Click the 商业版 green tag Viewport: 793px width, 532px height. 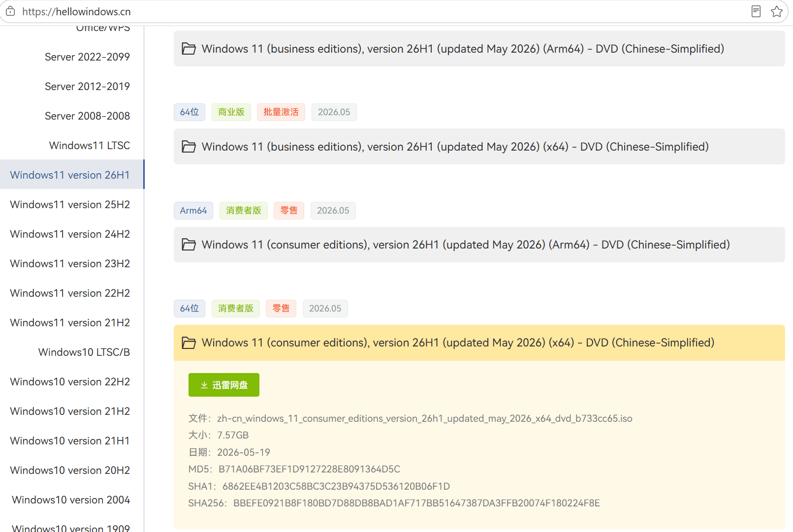[231, 112]
